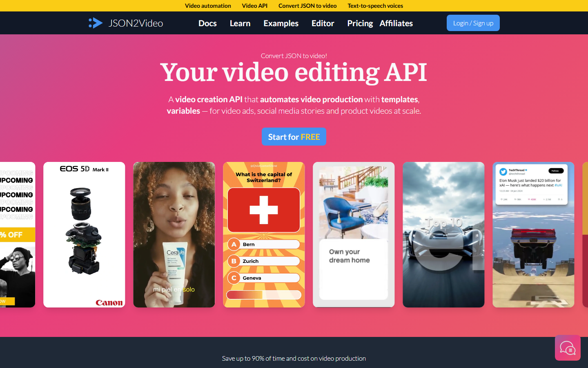Viewport: 588px width, 368px height.
Task: Open Examples in the navigation bar
Action: coord(281,23)
